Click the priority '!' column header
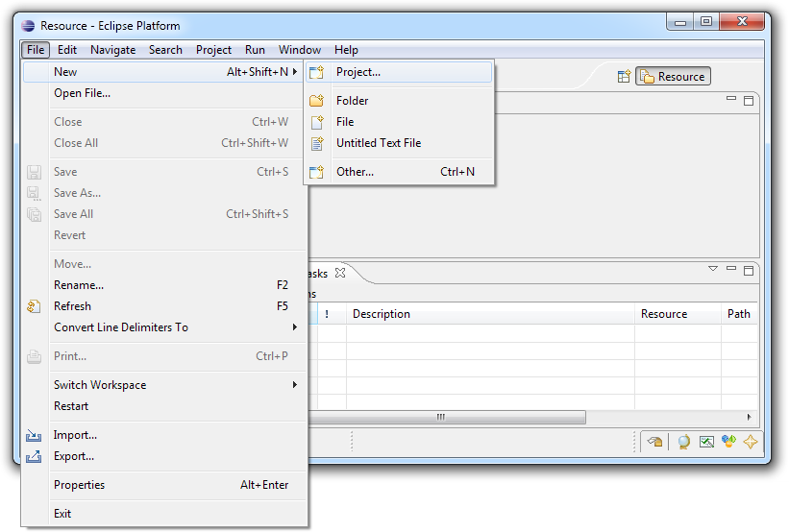Screen dimensions: 789x532 332,314
